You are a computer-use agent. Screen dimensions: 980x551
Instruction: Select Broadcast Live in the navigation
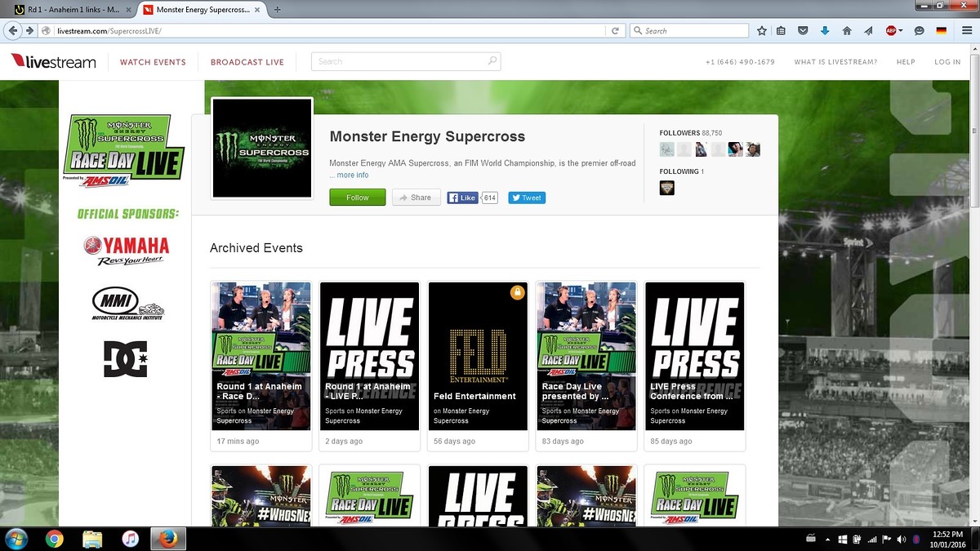coord(247,62)
